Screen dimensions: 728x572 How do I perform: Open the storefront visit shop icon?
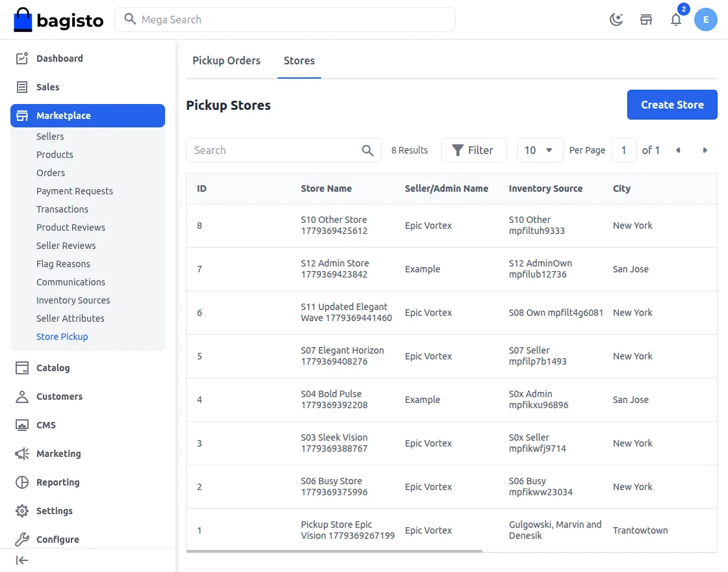coord(646,19)
